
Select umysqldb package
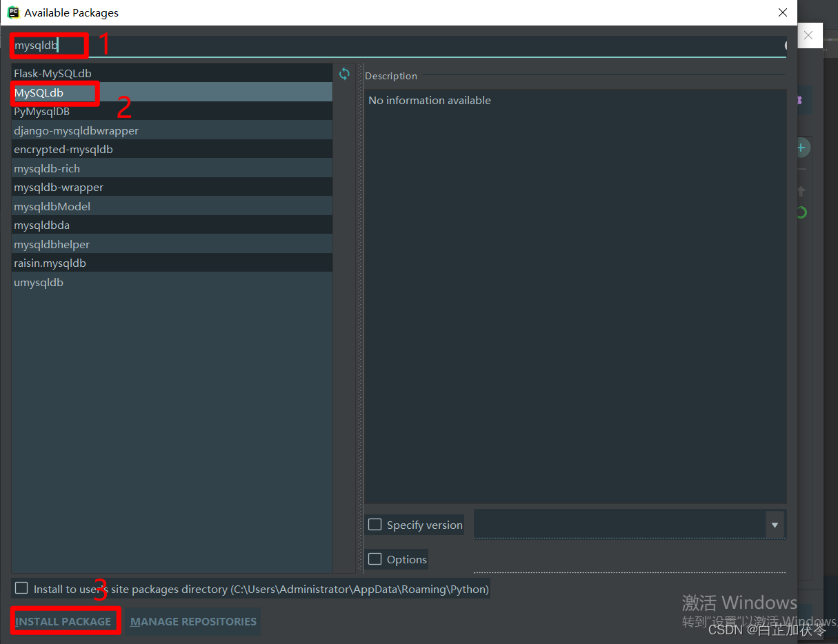tap(172, 282)
